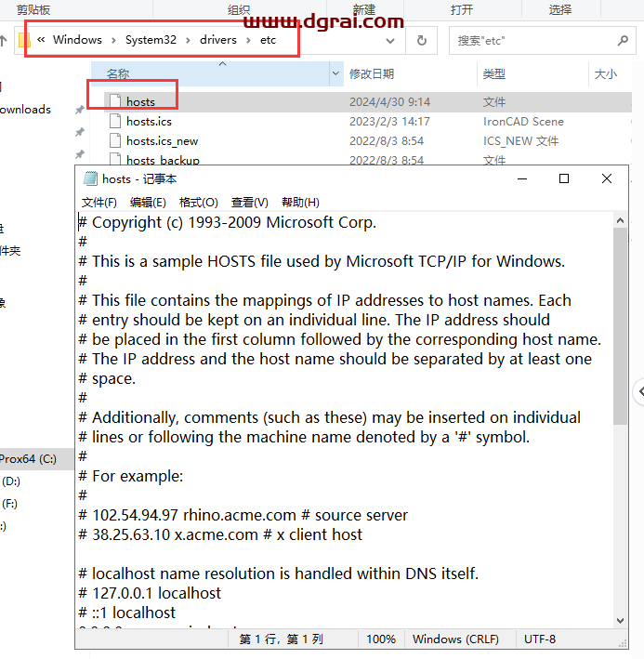Click the date 2023/2/3 14:17
Image resolution: width=644 pixels, height=659 pixels.
[x=390, y=122]
